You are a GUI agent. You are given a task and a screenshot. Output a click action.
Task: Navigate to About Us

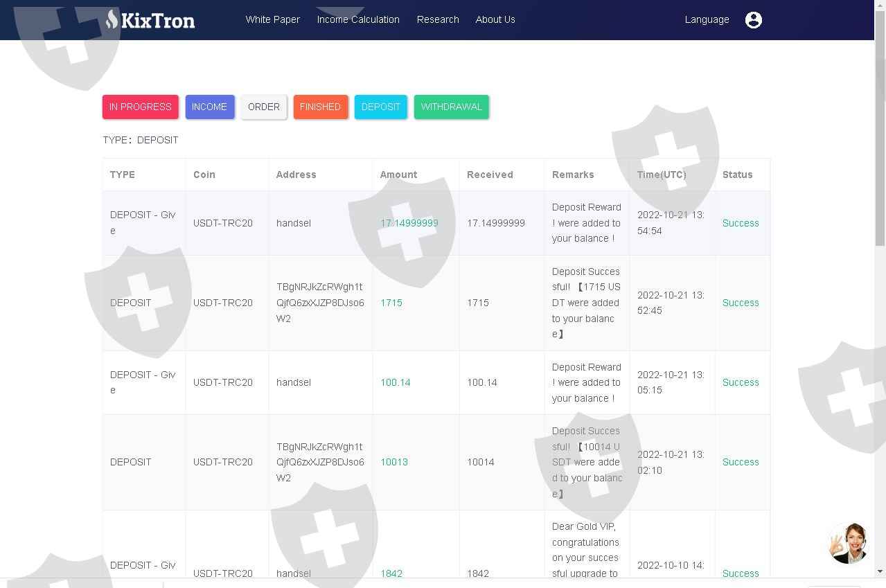pos(495,19)
